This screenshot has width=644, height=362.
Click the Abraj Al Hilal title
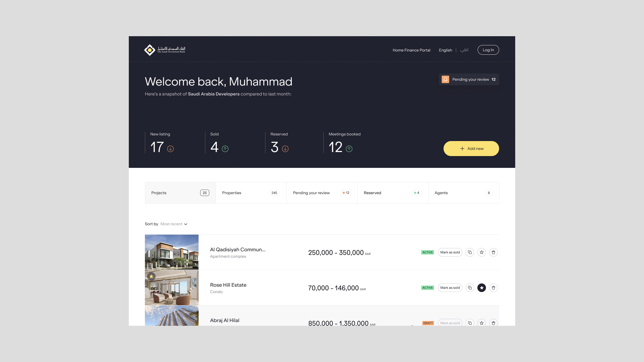point(225,320)
